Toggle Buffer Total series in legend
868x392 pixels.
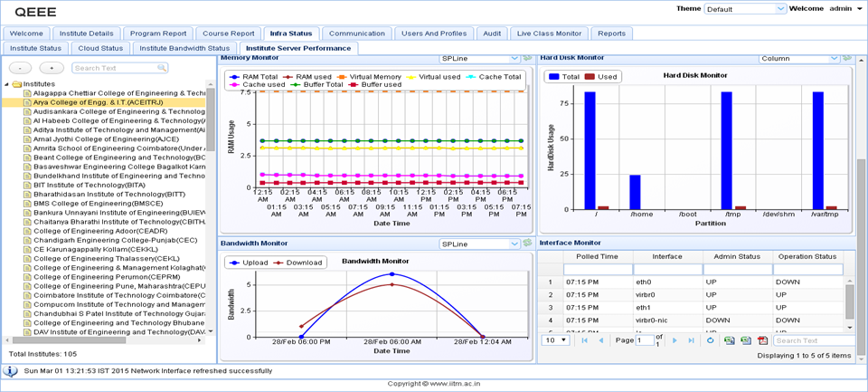[316, 84]
